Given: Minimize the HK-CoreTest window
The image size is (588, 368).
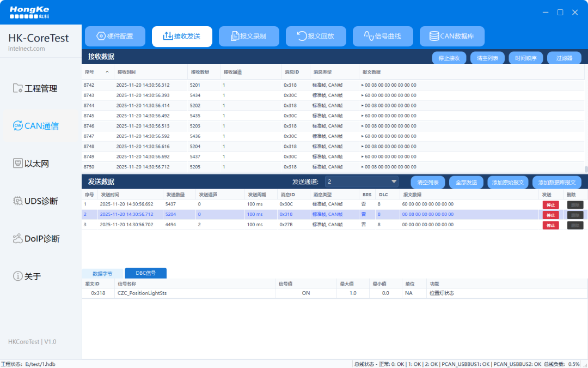Looking at the screenshot, I should coord(546,13).
